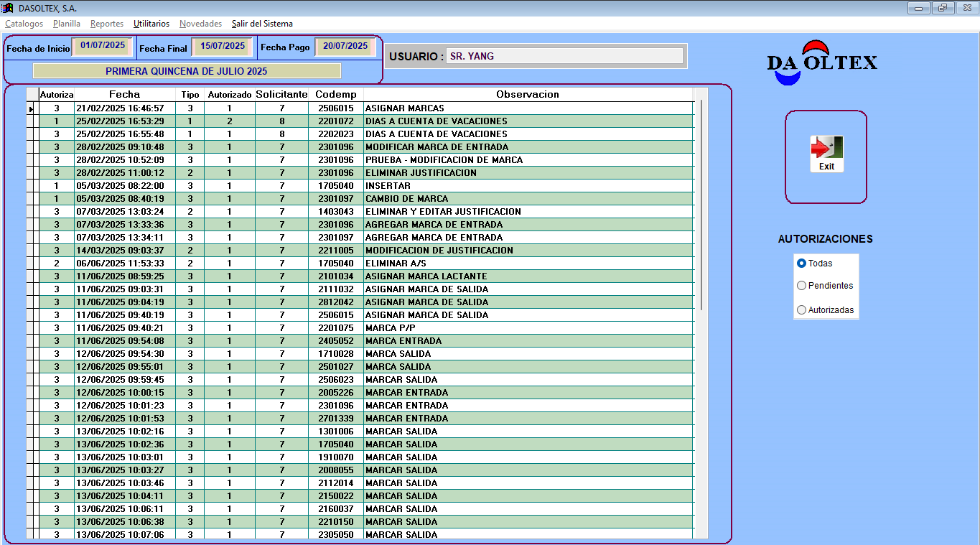
Task: Click the DASOLTEX logo image
Action: pos(822,62)
